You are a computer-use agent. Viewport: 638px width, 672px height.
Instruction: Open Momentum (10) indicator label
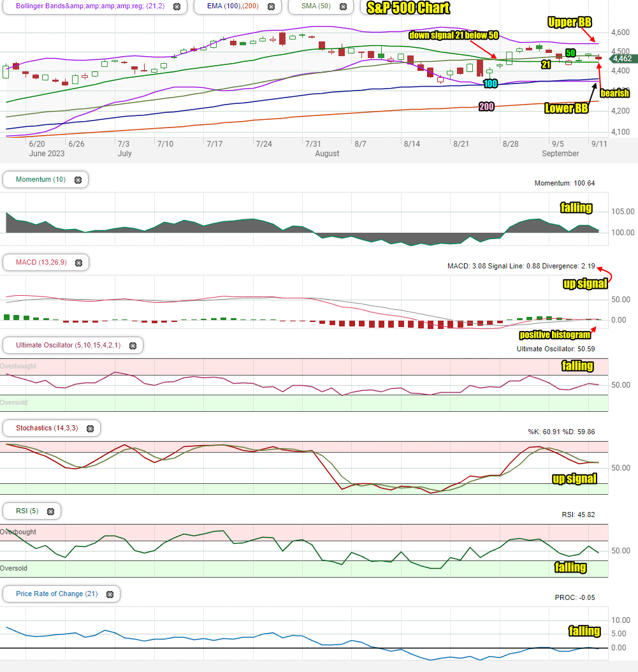click(x=41, y=179)
